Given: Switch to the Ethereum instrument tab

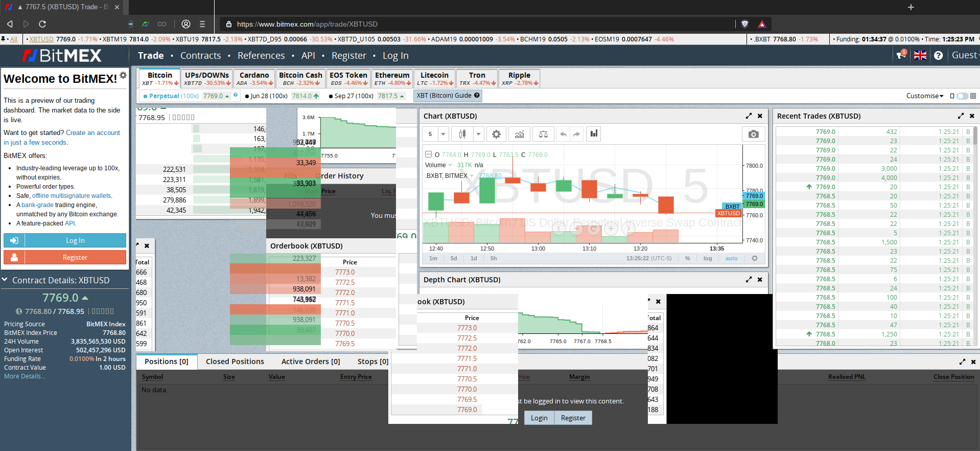Looking at the screenshot, I should [392, 79].
